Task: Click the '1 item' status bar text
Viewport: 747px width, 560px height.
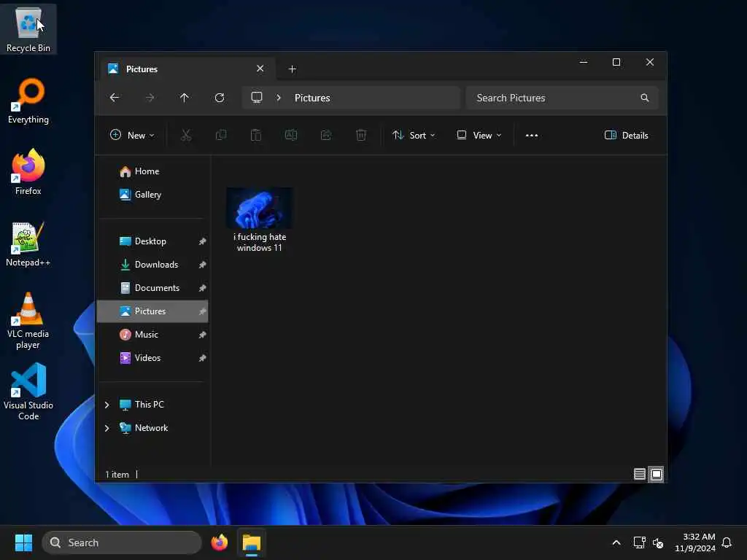Action: (117, 474)
